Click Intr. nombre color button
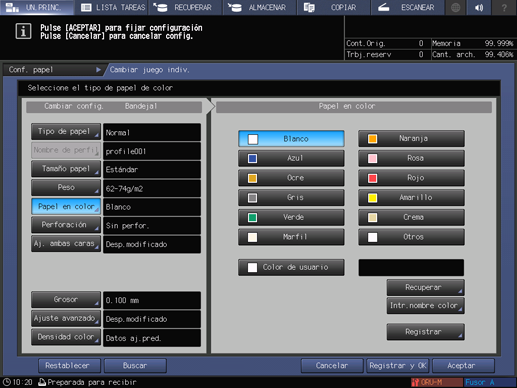The width and height of the screenshot is (517, 388). click(425, 306)
